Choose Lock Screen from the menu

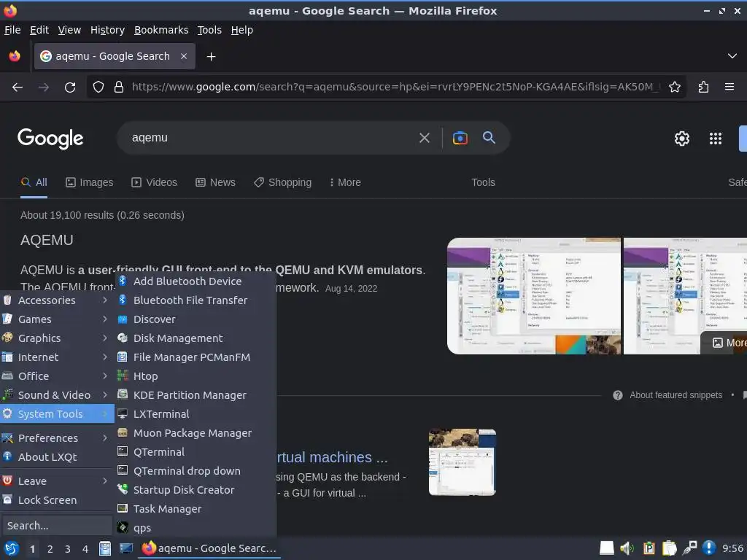pos(57,500)
